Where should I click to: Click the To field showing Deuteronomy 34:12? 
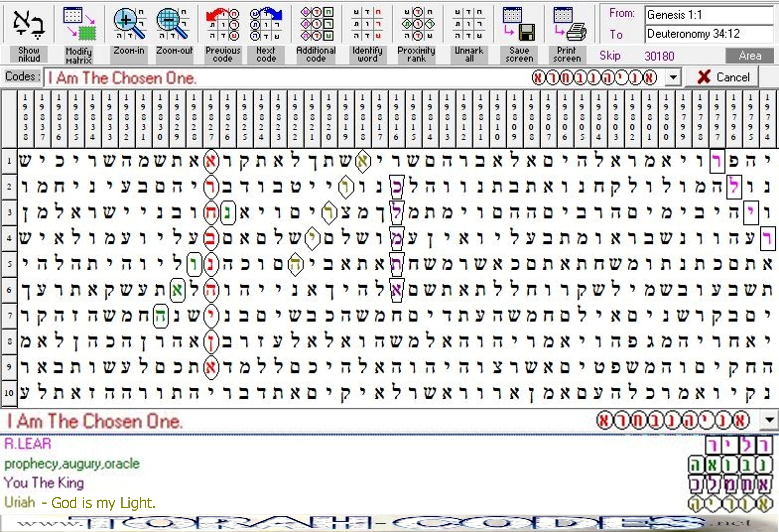point(710,33)
